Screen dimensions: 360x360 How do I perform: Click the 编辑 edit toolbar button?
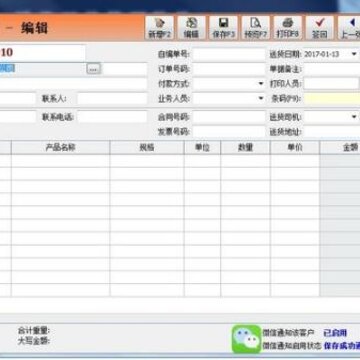pyautogui.click(x=191, y=28)
